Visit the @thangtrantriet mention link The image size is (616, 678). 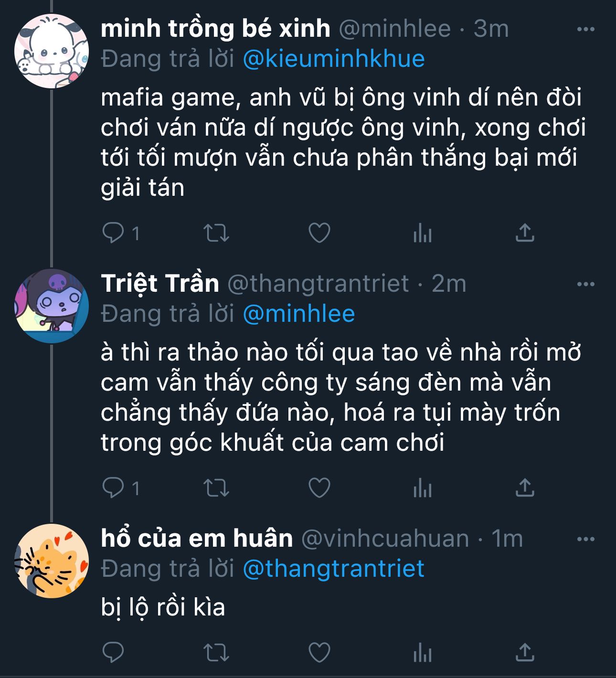click(x=333, y=569)
